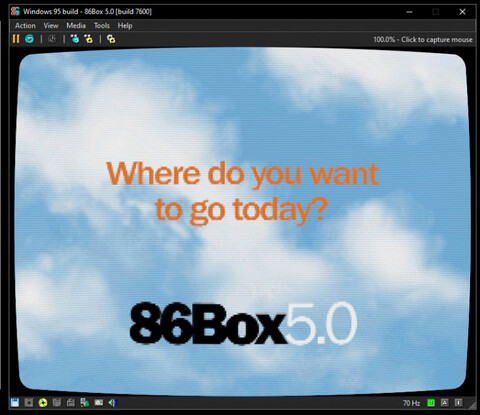Click the yellow CD-ROM drive status icon
Image resolution: width=480 pixels, height=415 pixels.
pyautogui.click(x=43, y=403)
